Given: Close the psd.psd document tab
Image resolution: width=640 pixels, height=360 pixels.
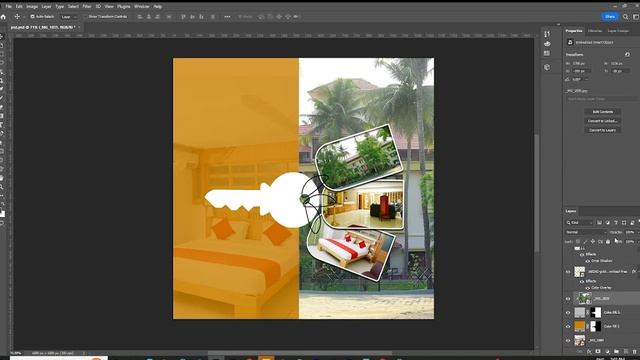Looking at the screenshot, I should [x=79, y=27].
